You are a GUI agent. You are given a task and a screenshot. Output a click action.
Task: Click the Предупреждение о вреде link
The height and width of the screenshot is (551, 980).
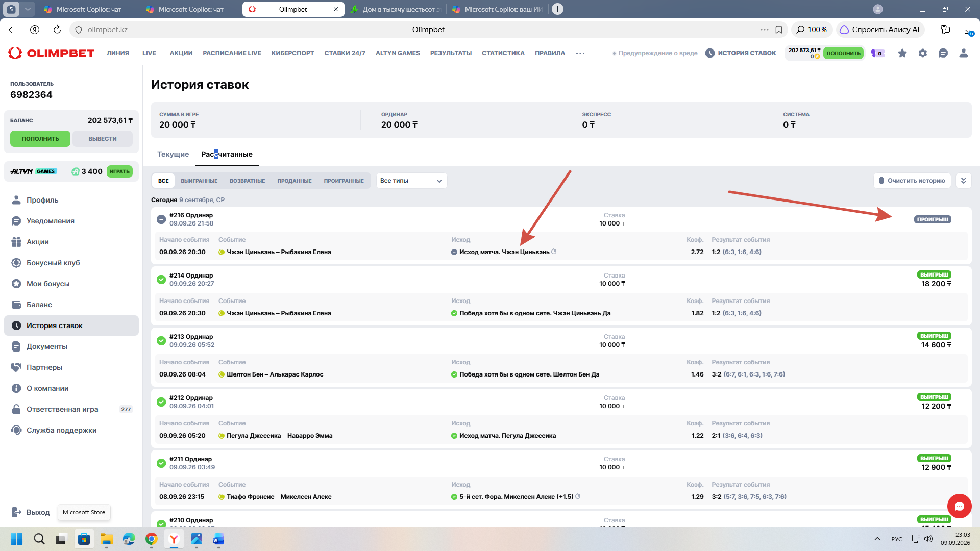(x=655, y=53)
